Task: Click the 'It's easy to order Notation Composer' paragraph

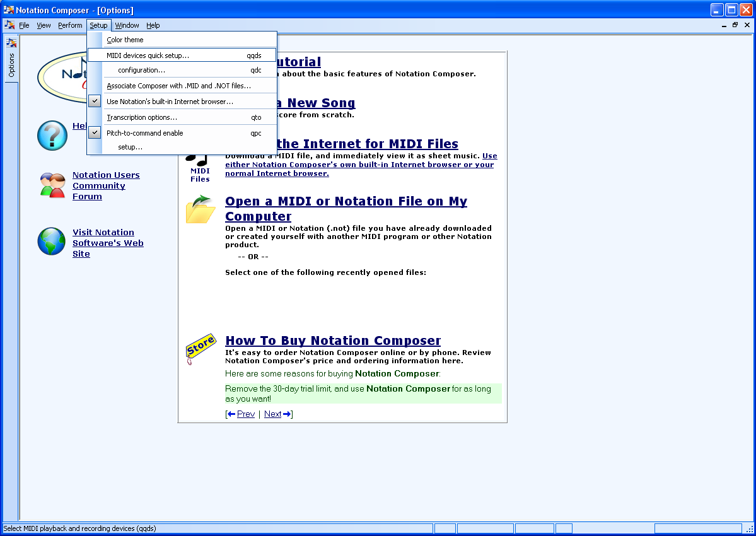Action: coord(358,357)
